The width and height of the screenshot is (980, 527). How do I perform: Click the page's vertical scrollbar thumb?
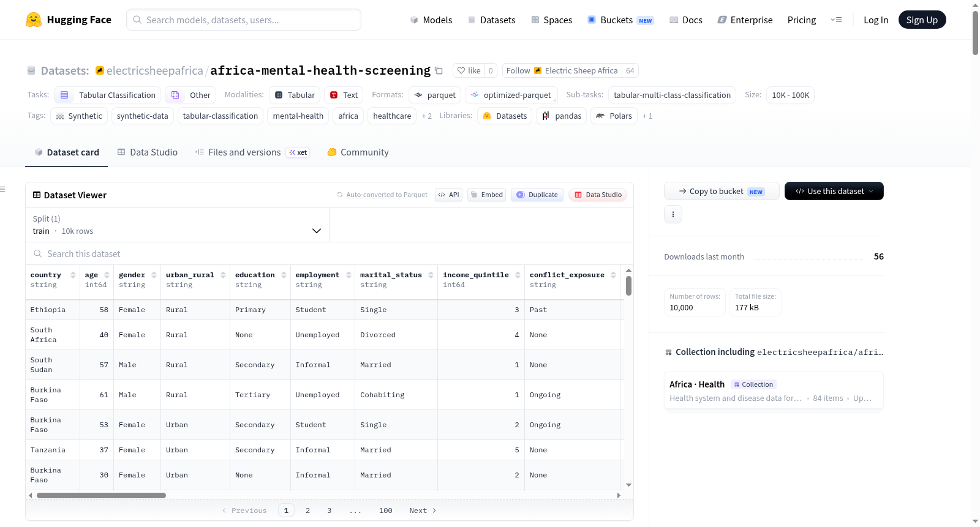[x=975, y=33]
